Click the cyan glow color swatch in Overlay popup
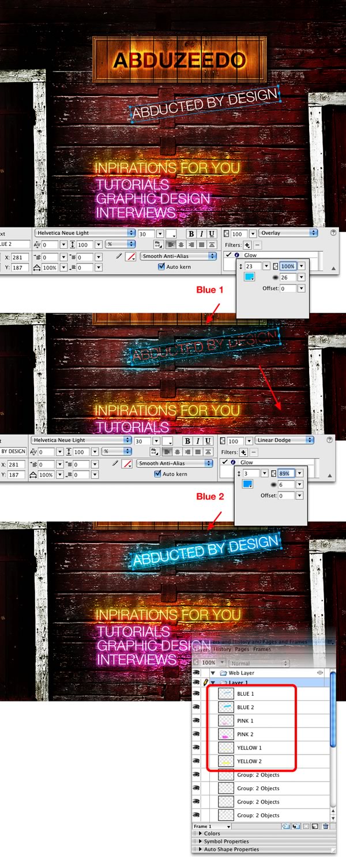Image resolution: width=346 pixels, height=868 pixels. pyautogui.click(x=249, y=276)
